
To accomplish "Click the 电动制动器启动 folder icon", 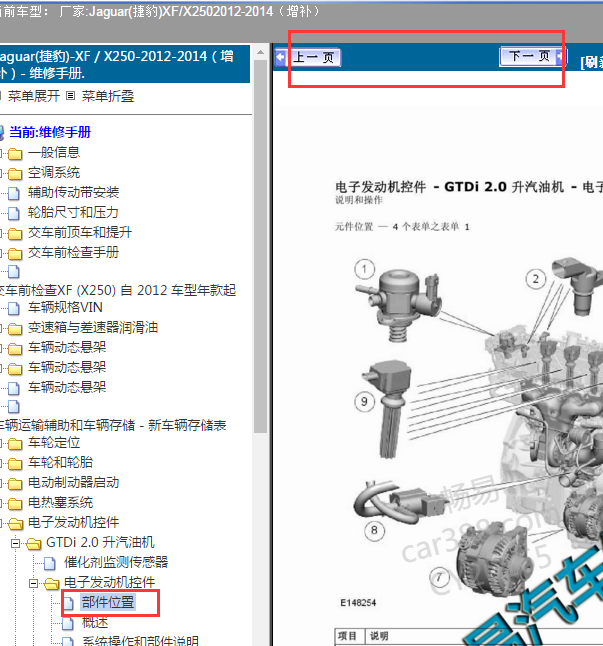I will [15, 484].
